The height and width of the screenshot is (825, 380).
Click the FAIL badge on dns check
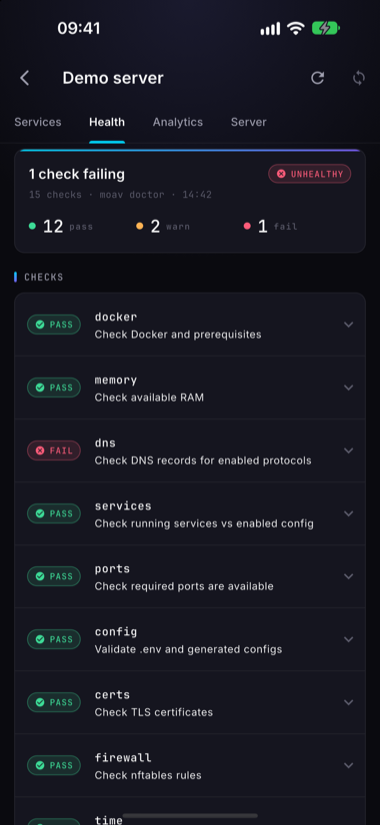54,450
